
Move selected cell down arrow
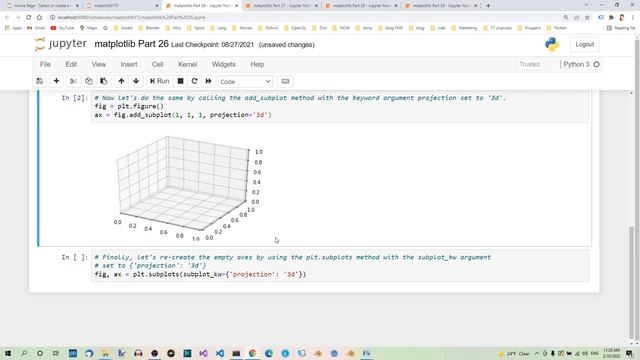[136, 81]
